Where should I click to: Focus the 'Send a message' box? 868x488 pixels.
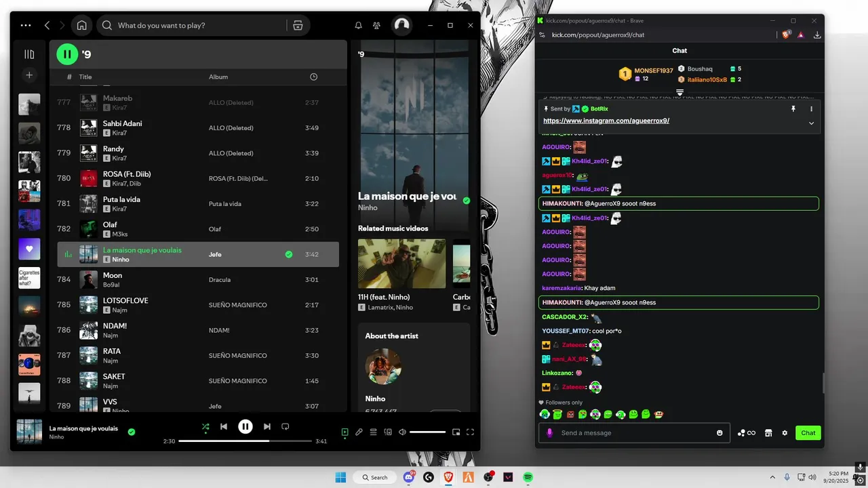(635, 432)
